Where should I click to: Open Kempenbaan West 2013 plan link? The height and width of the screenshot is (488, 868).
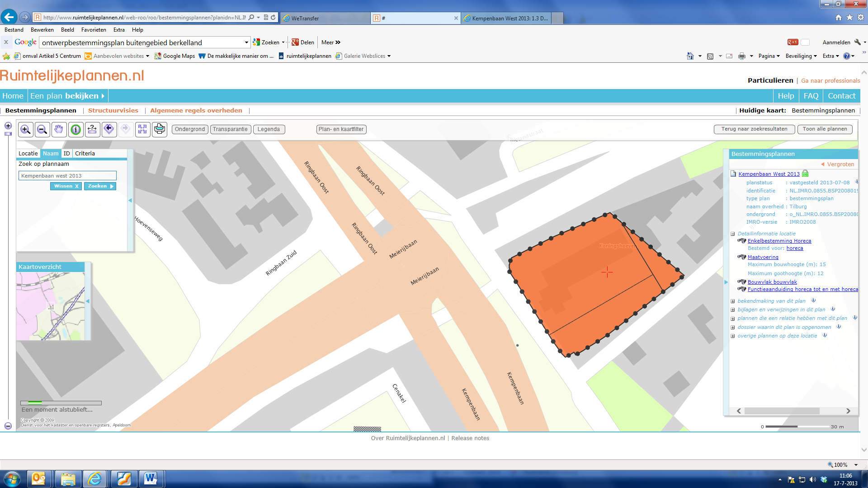coord(769,174)
